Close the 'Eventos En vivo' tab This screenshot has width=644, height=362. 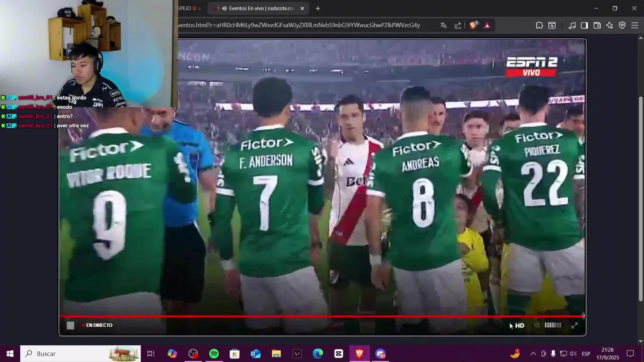pyautogui.click(x=302, y=8)
